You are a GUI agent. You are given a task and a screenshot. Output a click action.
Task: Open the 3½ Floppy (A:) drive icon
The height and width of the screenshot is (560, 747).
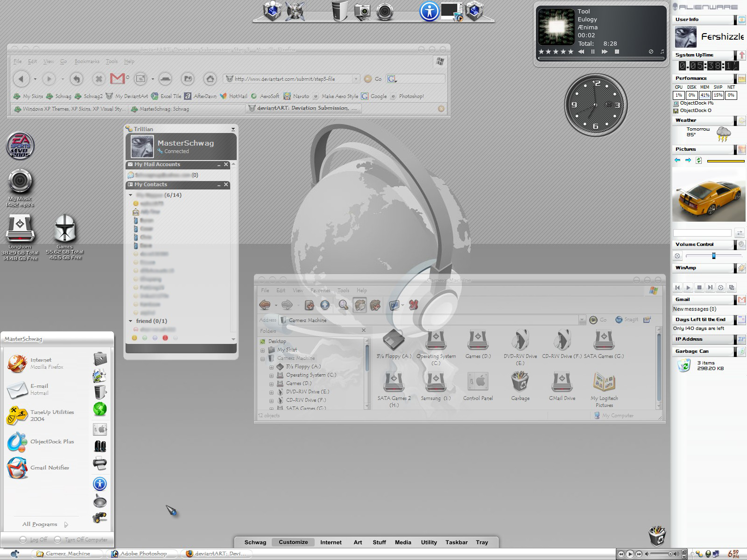coord(394,340)
